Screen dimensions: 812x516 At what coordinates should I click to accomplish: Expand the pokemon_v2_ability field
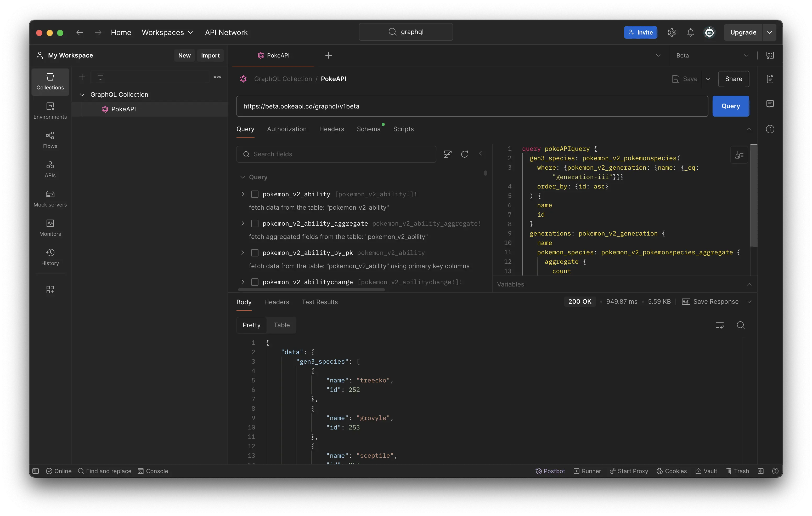243,194
